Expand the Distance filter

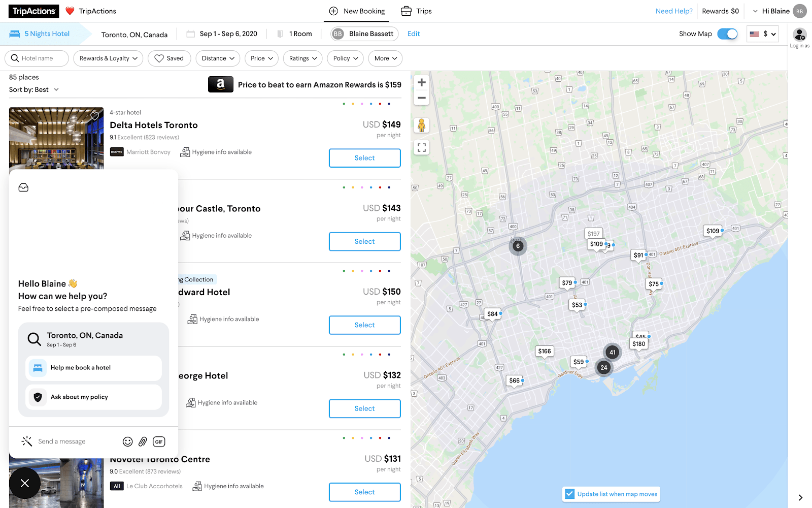pyautogui.click(x=218, y=58)
